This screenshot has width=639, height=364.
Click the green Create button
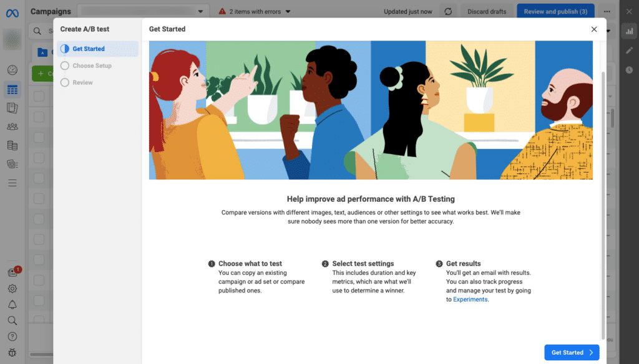[x=43, y=74]
